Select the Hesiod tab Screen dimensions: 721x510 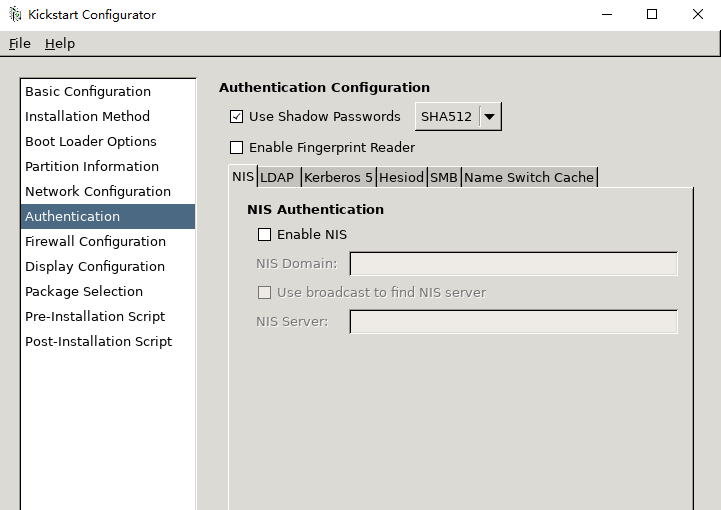point(401,178)
